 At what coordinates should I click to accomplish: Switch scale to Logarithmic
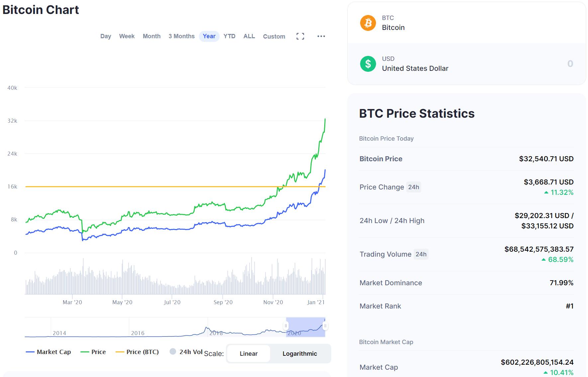[300, 353]
